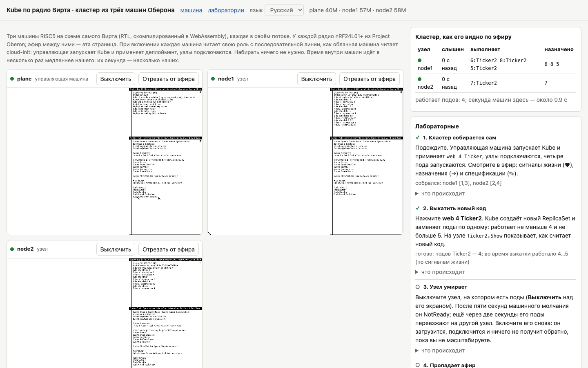Click node1's Oberon display
The width and height of the screenshot is (588, 368).
tap(305, 161)
